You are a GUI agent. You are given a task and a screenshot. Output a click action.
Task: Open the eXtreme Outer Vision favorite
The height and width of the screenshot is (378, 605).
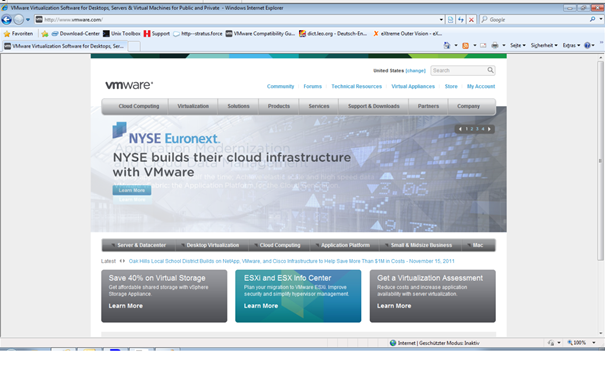(x=407, y=34)
